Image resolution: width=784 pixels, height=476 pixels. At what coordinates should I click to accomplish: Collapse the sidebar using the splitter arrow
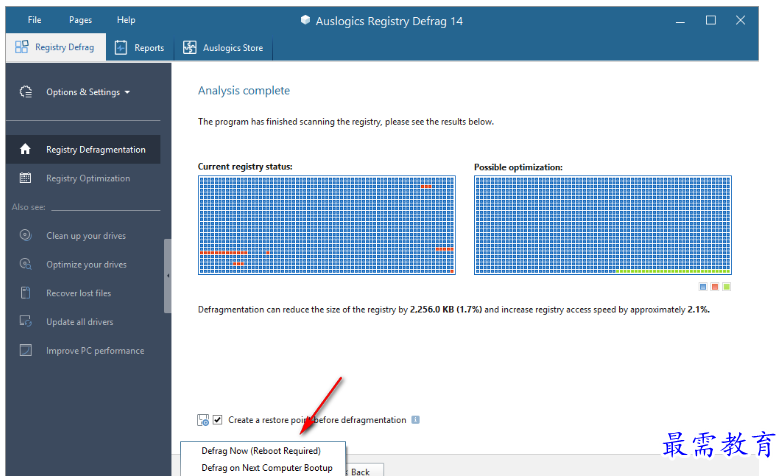coord(168,276)
